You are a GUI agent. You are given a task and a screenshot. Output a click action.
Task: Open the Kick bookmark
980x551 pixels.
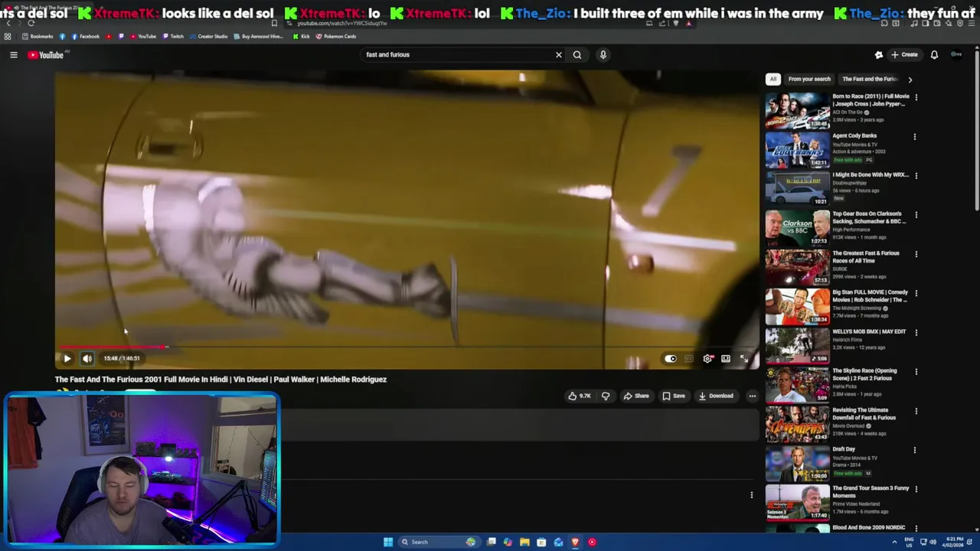[301, 36]
